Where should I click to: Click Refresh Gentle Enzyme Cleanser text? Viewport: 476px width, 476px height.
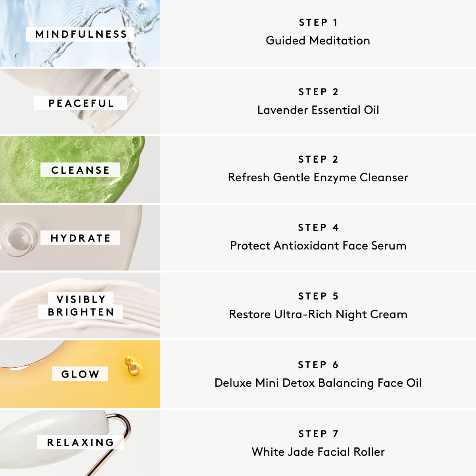coord(318,177)
